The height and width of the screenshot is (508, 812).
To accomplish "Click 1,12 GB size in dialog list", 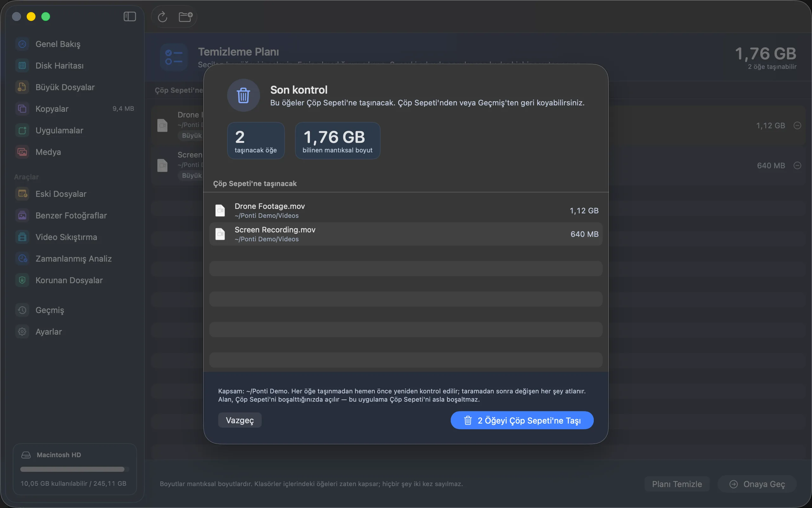I will 584,211.
